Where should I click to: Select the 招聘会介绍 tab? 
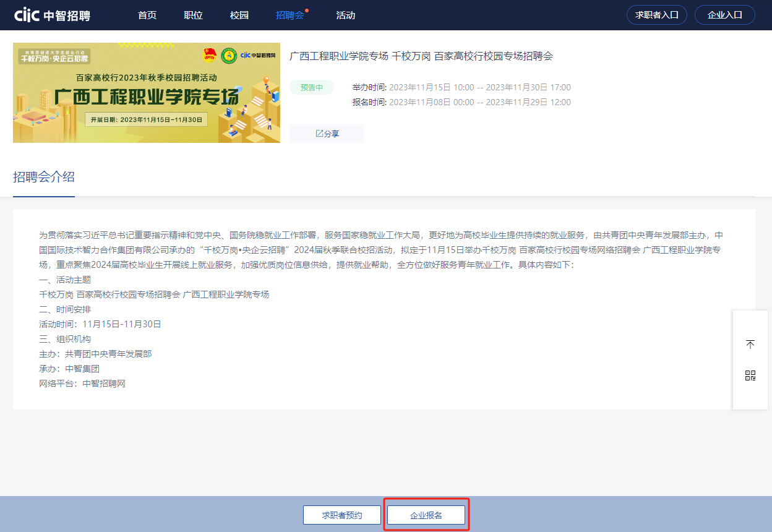(x=44, y=177)
